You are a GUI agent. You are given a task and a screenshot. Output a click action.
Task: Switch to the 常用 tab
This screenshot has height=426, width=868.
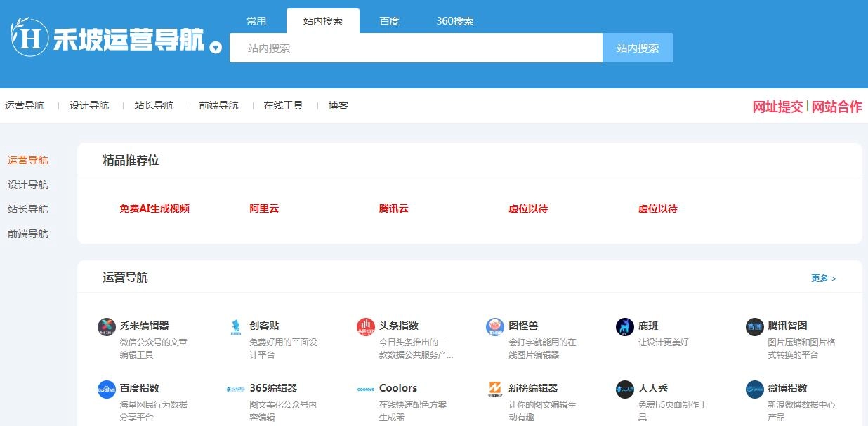(x=257, y=20)
